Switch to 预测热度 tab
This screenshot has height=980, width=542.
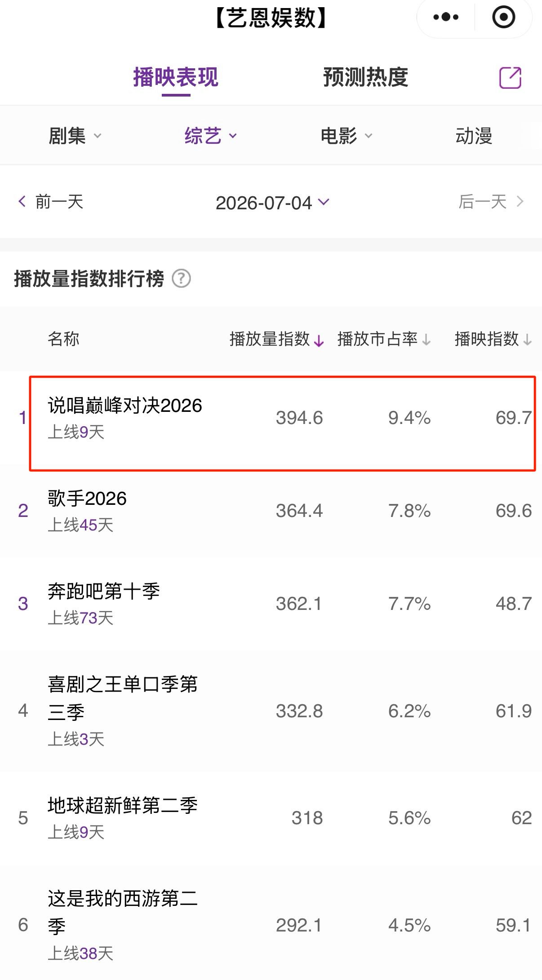pos(365,77)
